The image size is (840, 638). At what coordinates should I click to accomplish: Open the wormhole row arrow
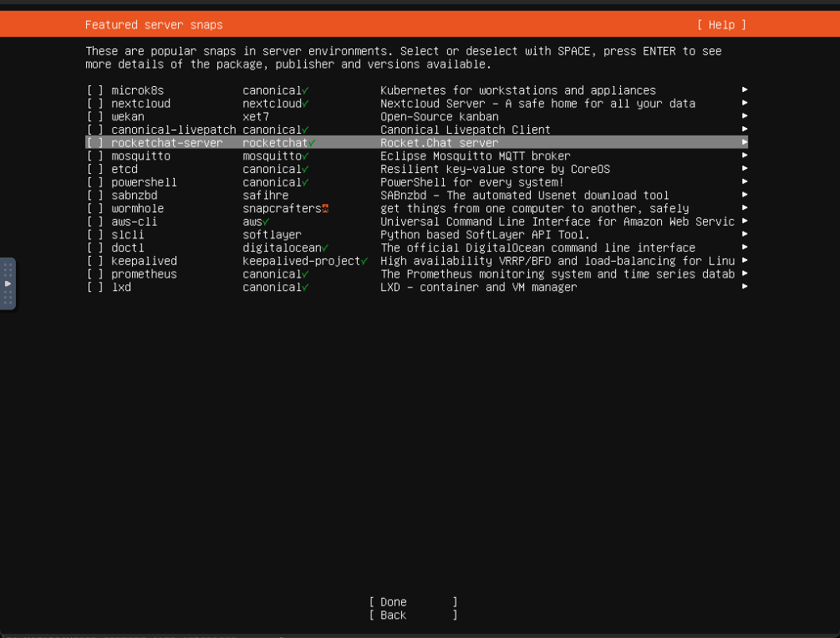[745, 207]
